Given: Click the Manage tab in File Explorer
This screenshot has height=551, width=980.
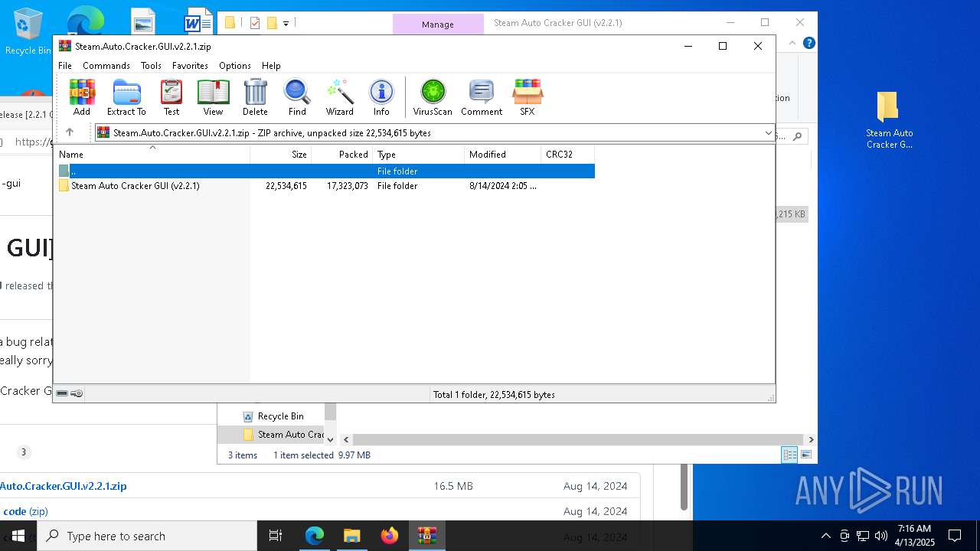Looking at the screenshot, I should point(438,24).
